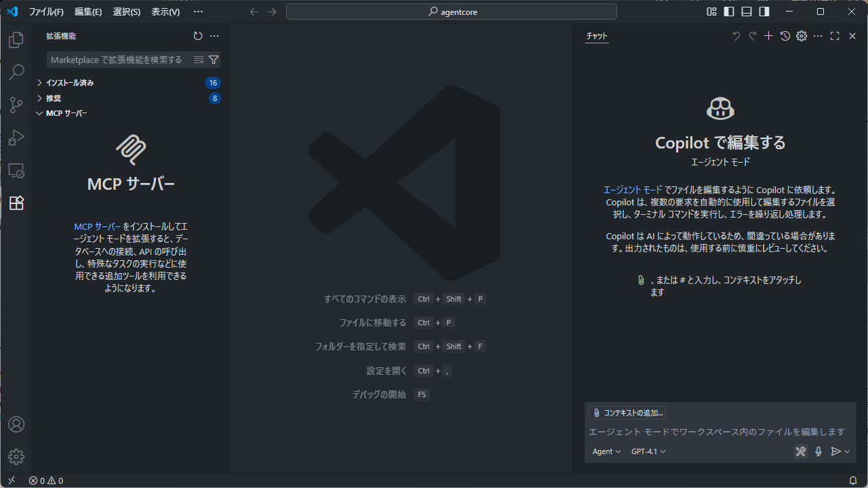Open notifications bell in status bar

tap(853, 481)
